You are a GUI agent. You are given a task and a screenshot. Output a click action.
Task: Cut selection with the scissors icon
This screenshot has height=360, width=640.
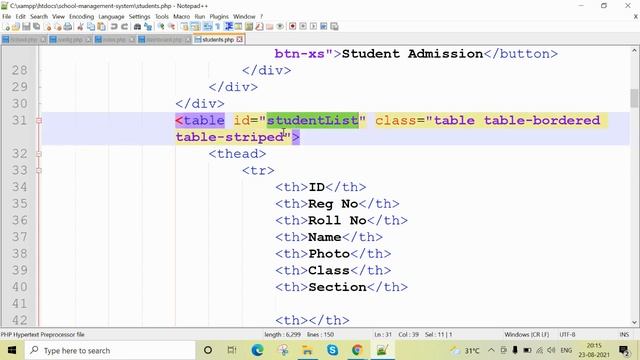click(80, 27)
